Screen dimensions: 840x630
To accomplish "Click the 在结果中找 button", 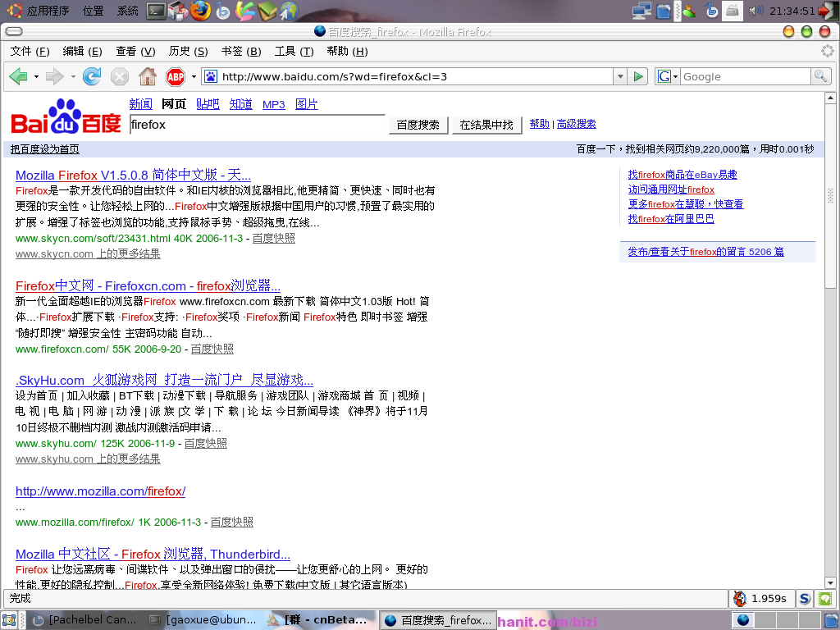I will 486,125.
